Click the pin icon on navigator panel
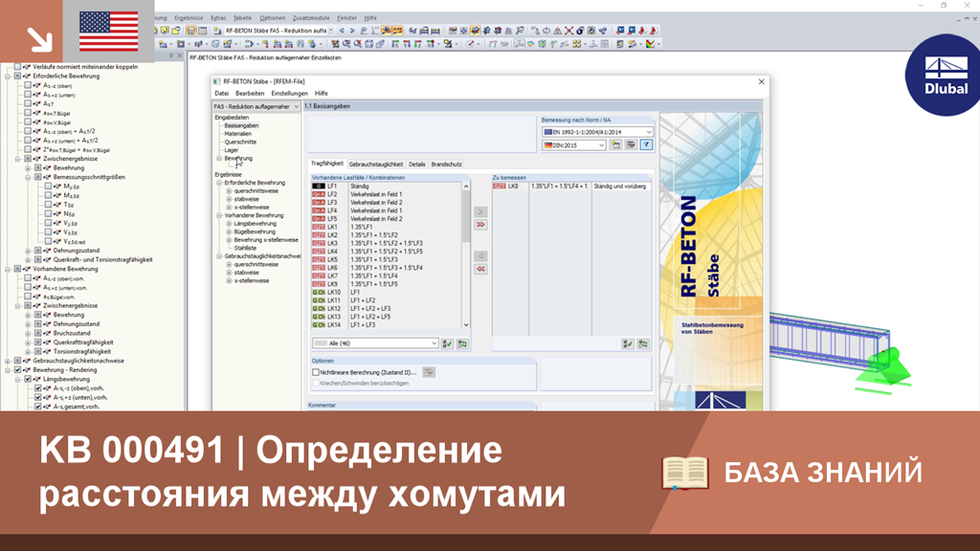This screenshot has width=980, height=551. (170, 55)
